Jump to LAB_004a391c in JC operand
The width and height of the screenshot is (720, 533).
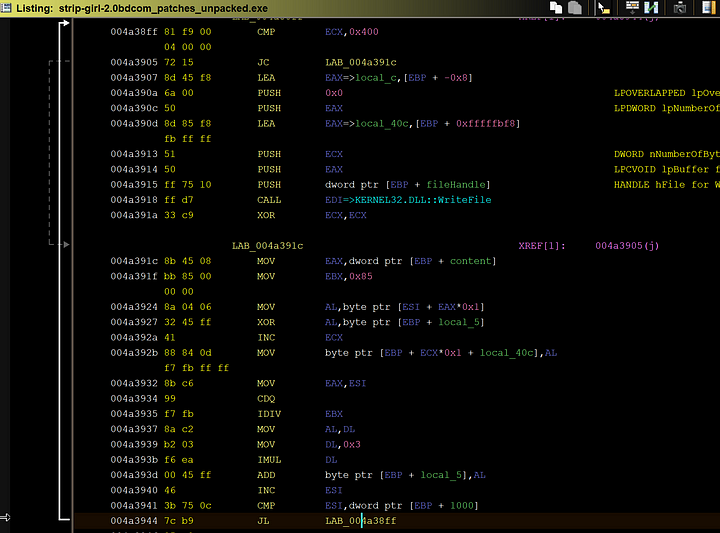(x=360, y=62)
